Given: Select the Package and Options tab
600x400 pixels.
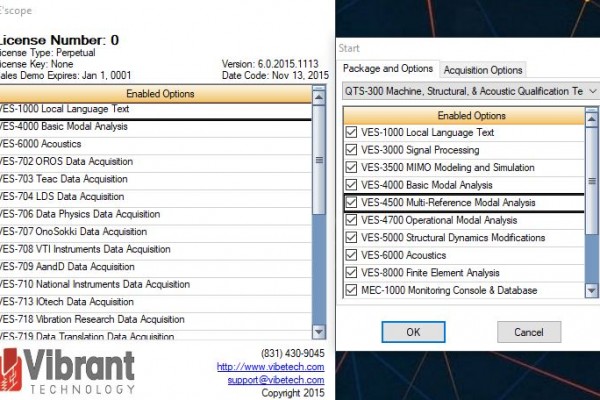Looking at the screenshot, I should tap(388, 69).
